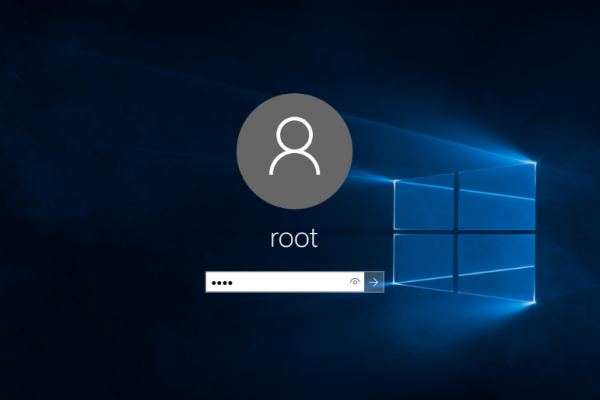Toggle the password reveal eye icon
The width and height of the screenshot is (600, 400).
355,283
